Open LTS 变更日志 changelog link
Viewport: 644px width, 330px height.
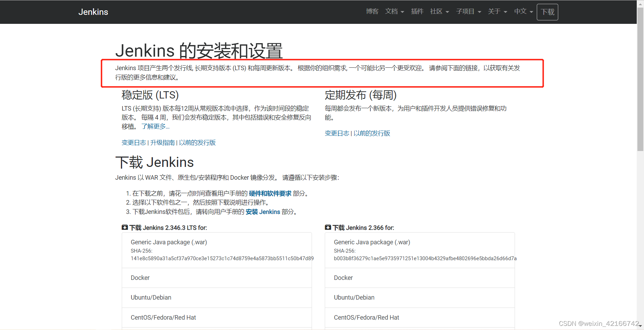pos(134,143)
